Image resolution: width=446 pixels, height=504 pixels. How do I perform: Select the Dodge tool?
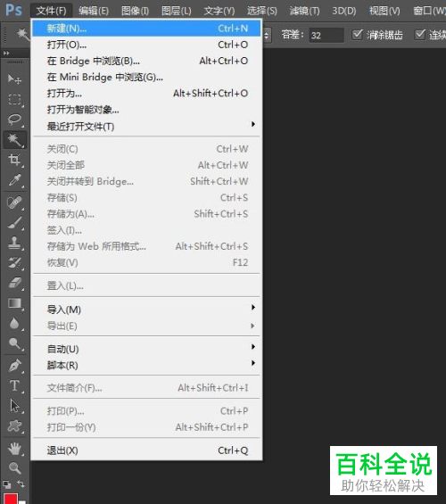coord(14,343)
